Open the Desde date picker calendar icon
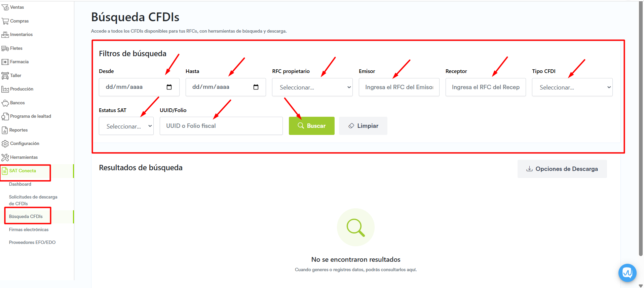Screen dimensions: 644x288 click(169, 87)
